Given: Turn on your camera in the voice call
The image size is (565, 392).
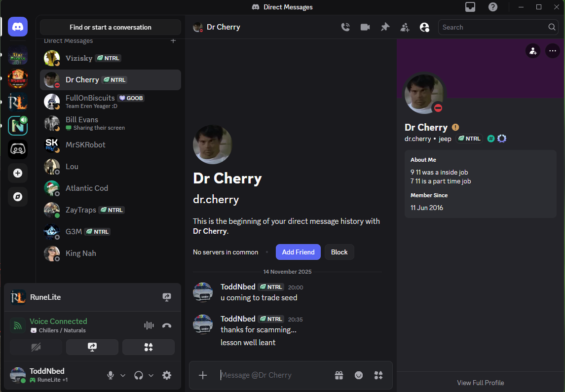Looking at the screenshot, I should point(36,347).
